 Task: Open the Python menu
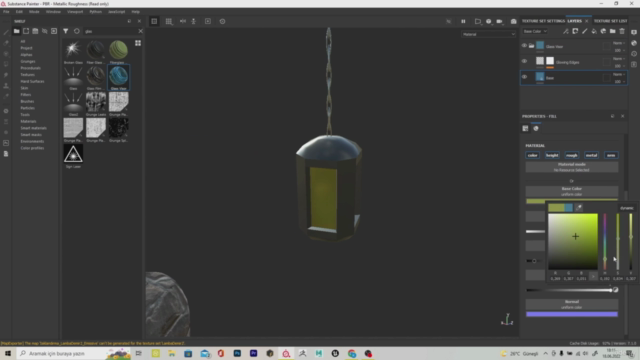point(96,12)
